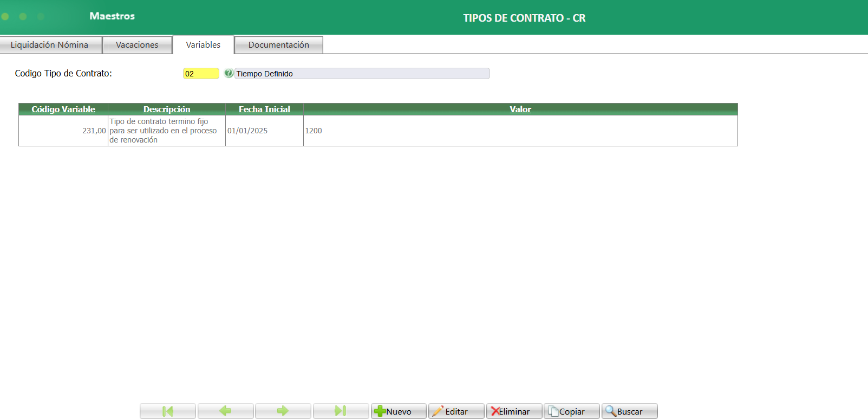Open the Documentación tab
The width and height of the screenshot is (868, 420).
(279, 45)
